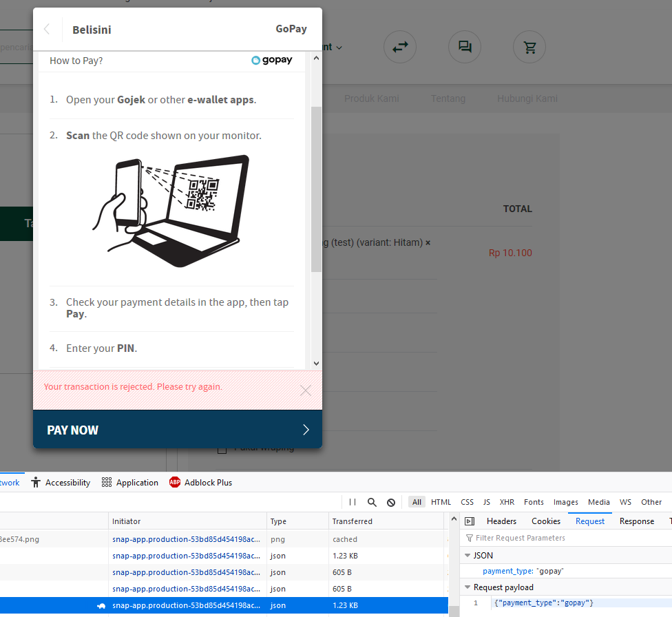The width and height of the screenshot is (672, 617).
Task: Toggle the Images request filter
Action: click(x=566, y=502)
